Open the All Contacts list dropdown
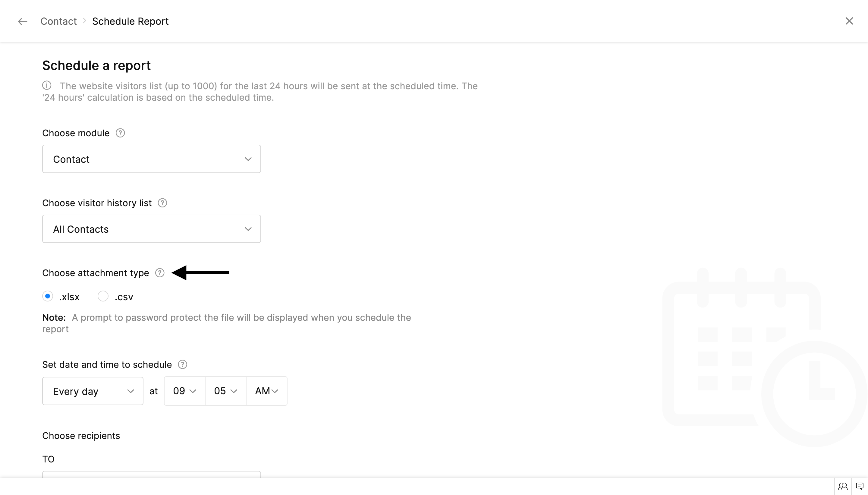Viewport: 868px width, 495px height. pyautogui.click(x=151, y=229)
